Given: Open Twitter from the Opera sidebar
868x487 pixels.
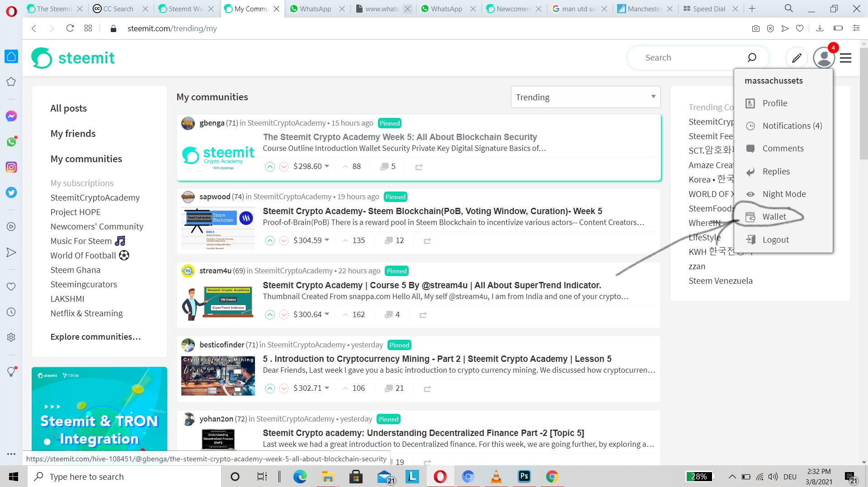Looking at the screenshot, I should pos(11,192).
